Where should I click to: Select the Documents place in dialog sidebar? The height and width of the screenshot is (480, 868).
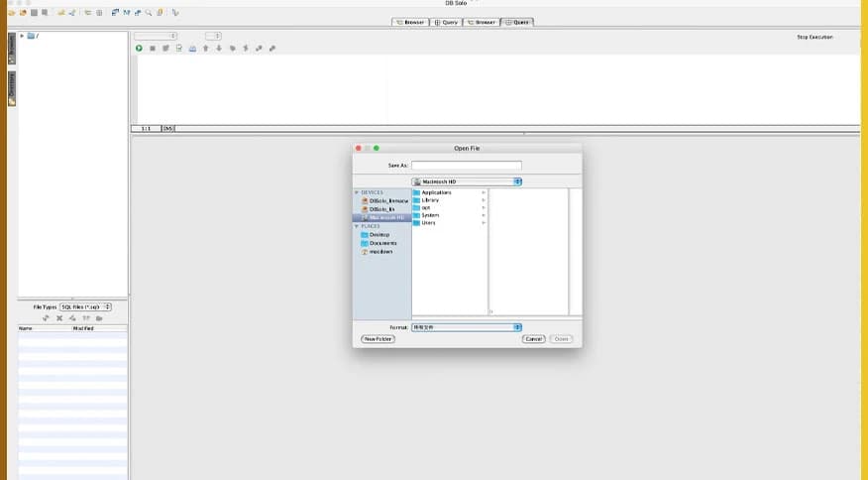[382, 243]
